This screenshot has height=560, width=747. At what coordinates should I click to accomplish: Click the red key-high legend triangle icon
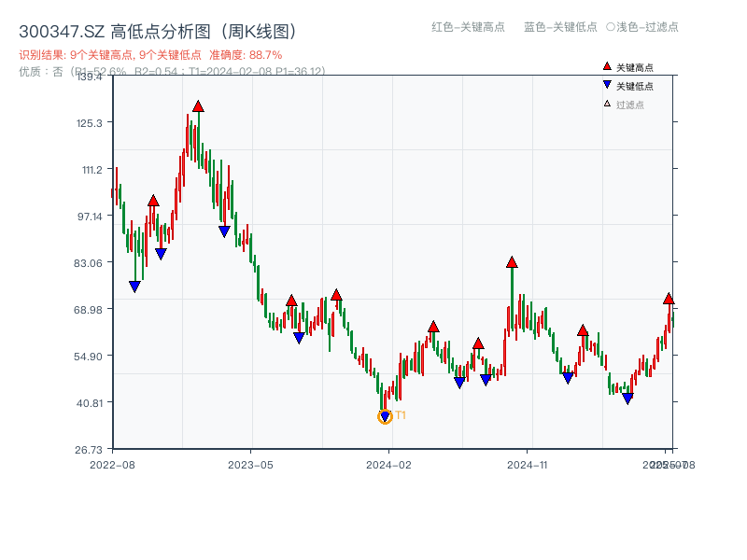[x=607, y=66]
